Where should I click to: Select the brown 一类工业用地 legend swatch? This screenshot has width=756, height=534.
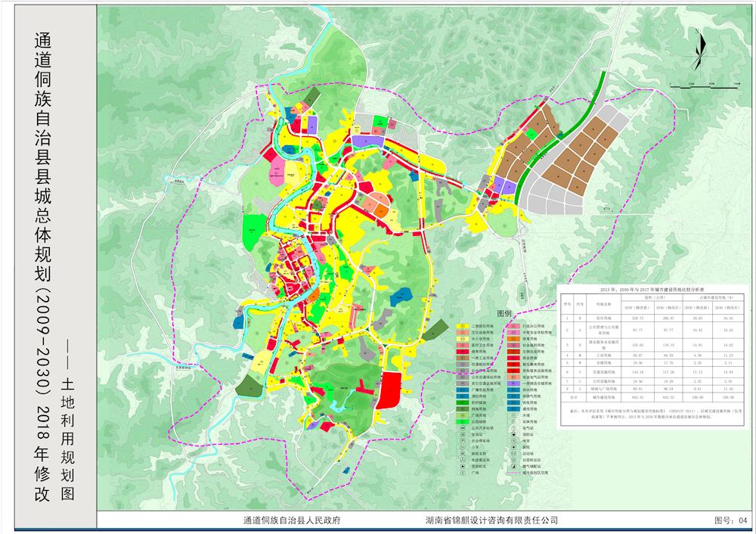tap(463, 358)
